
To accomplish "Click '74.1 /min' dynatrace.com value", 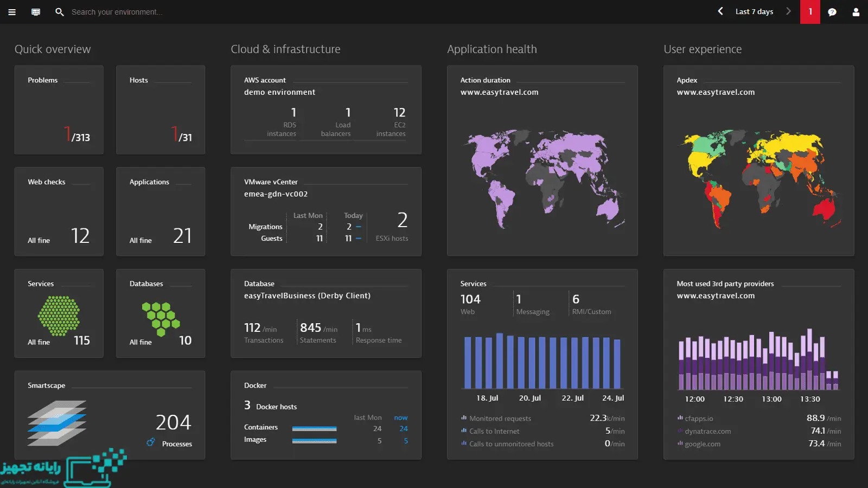I will pyautogui.click(x=826, y=431).
